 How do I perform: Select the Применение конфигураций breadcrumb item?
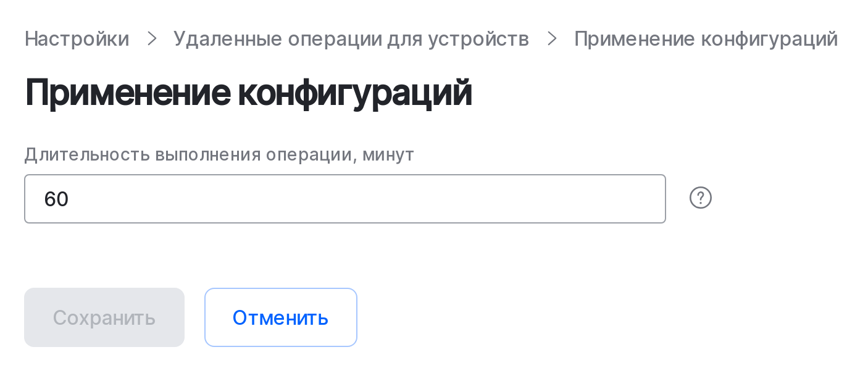click(706, 39)
